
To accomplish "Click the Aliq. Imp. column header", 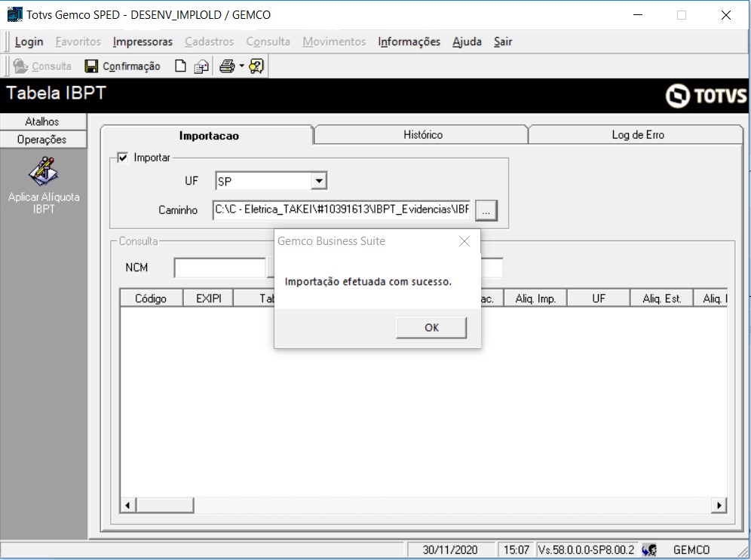I will (535, 298).
